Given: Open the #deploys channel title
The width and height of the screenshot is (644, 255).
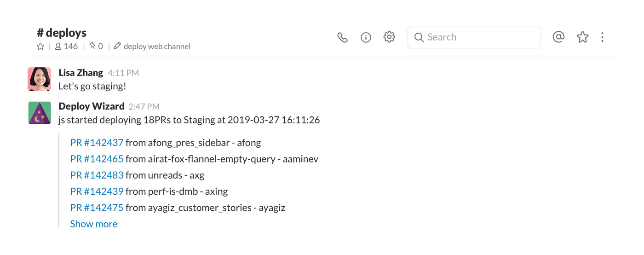Looking at the screenshot, I should tap(62, 33).
